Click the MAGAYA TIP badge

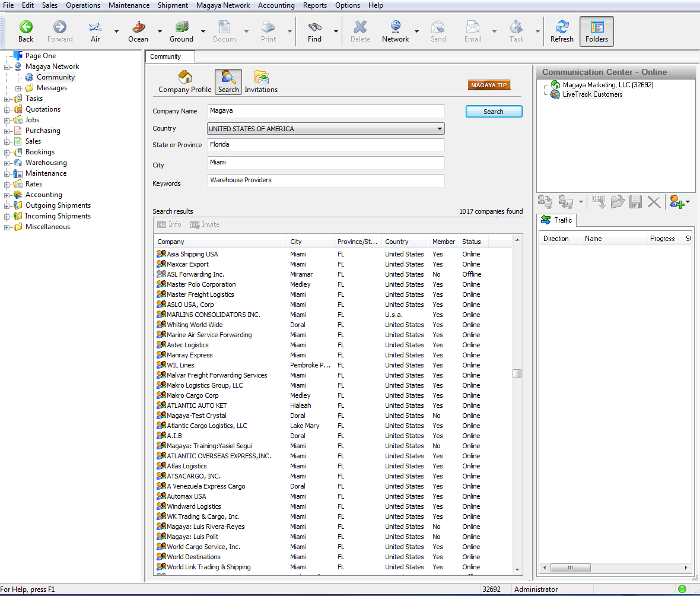pyautogui.click(x=489, y=85)
